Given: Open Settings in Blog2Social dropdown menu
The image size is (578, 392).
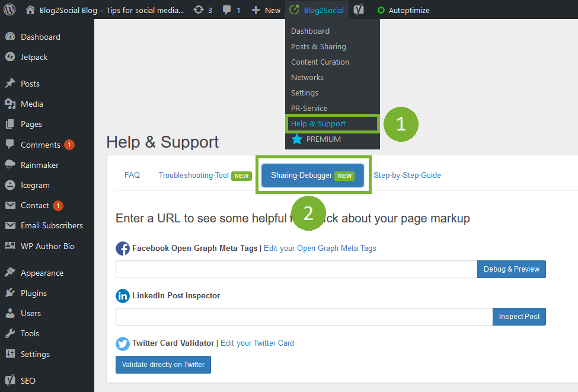Looking at the screenshot, I should [305, 93].
